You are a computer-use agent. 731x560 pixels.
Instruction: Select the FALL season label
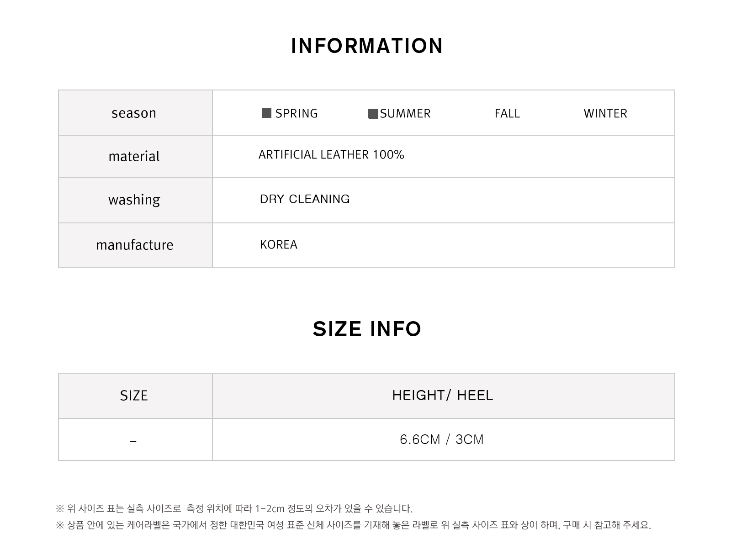pyautogui.click(x=507, y=113)
